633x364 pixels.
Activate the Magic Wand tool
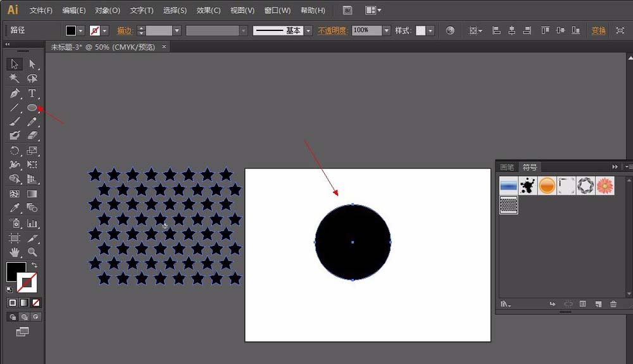(15, 78)
